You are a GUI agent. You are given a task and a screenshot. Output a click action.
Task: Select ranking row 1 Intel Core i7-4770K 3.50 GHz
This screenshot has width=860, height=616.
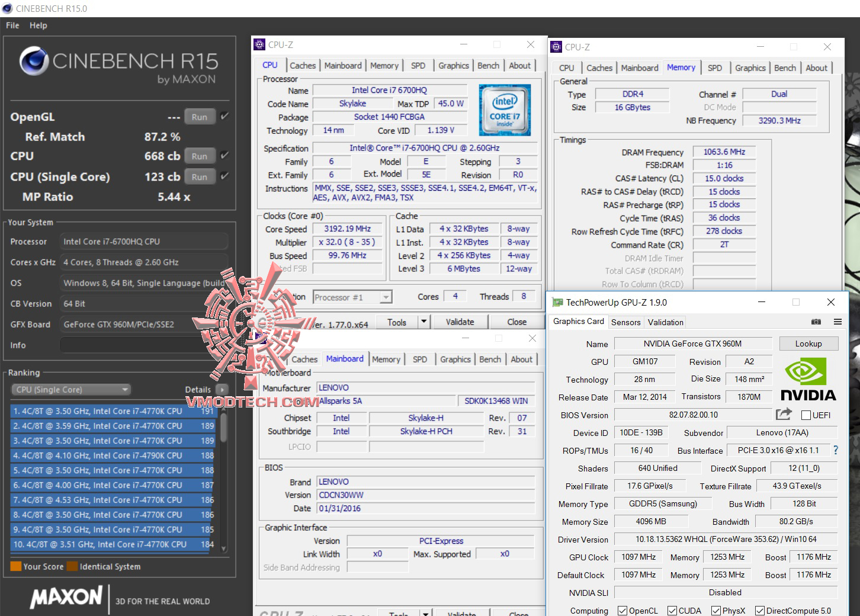tap(113, 411)
